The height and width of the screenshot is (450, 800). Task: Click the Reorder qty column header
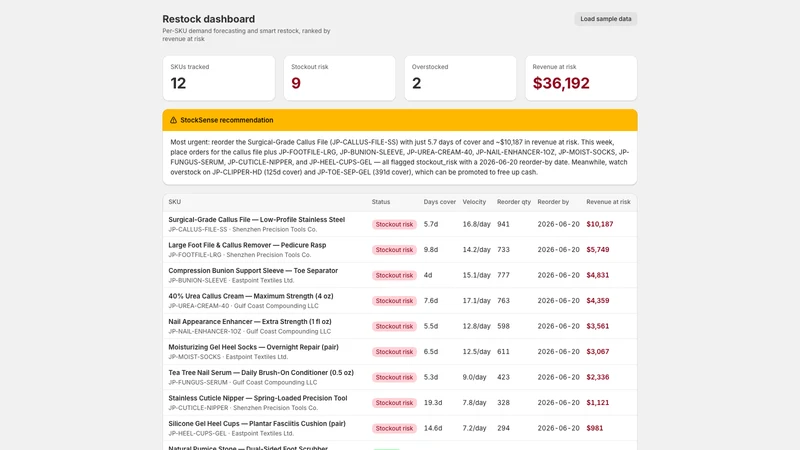pyautogui.click(x=514, y=202)
